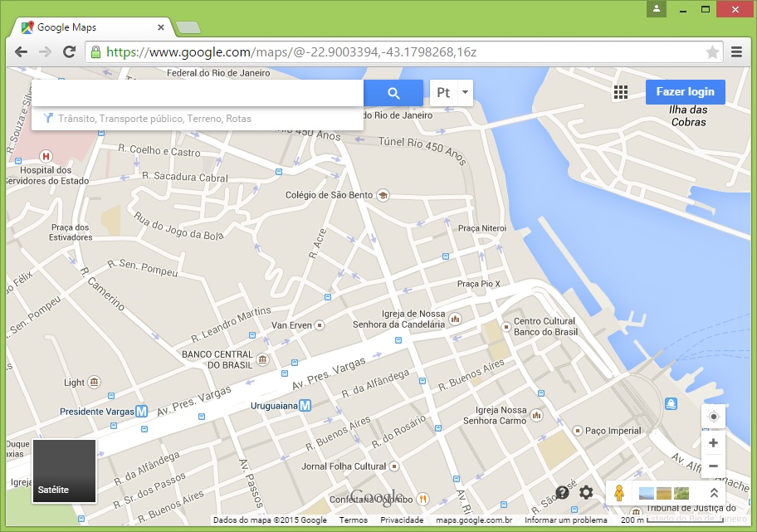Image resolution: width=757 pixels, height=532 pixels.
Task: Click the Uruguaiana metro station icon
Action: pyautogui.click(x=305, y=406)
